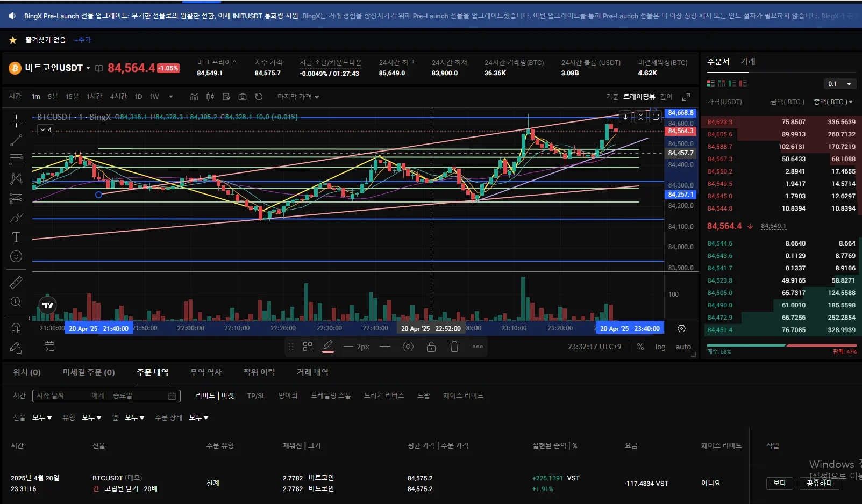The height and width of the screenshot is (504, 862).
Task: Toggle log scale on chart
Action: pyautogui.click(x=660, y=347)
